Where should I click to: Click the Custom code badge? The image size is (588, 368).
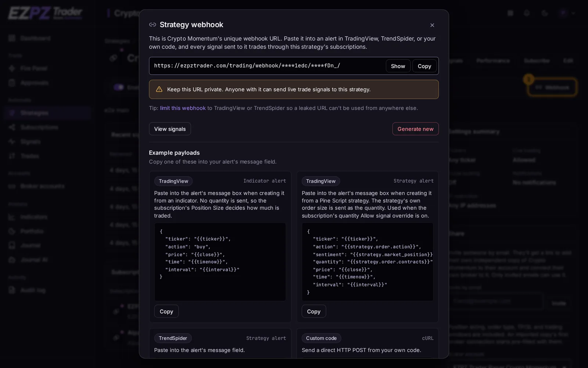(321, 338)
